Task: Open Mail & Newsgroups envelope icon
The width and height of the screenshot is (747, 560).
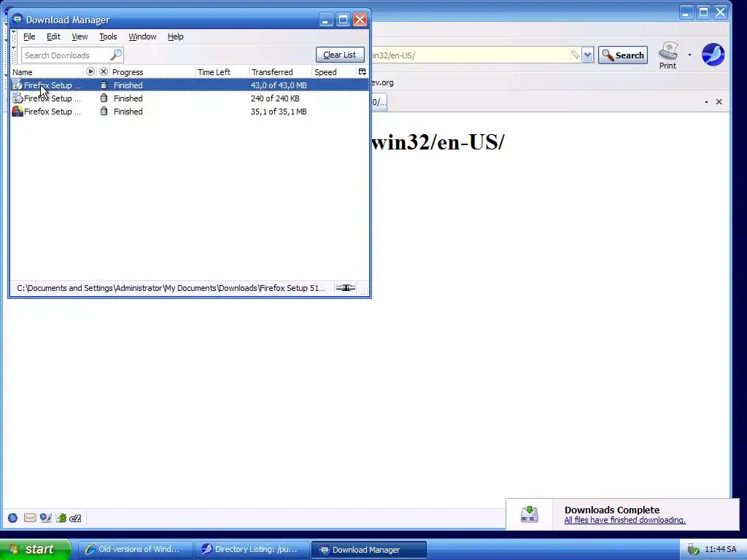Action: (29, 518)
